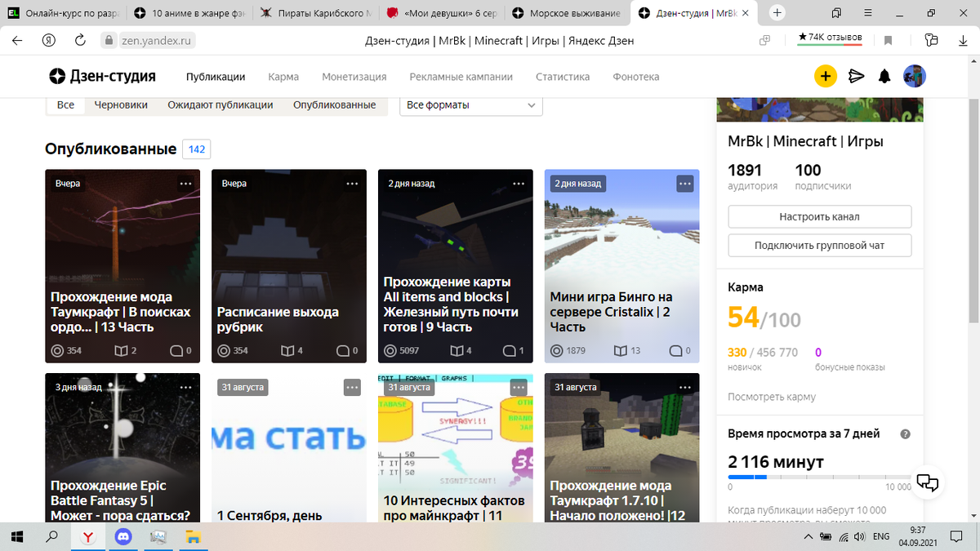
Task: Click the 142 published count badge
Action: click(x=197, y=149)
